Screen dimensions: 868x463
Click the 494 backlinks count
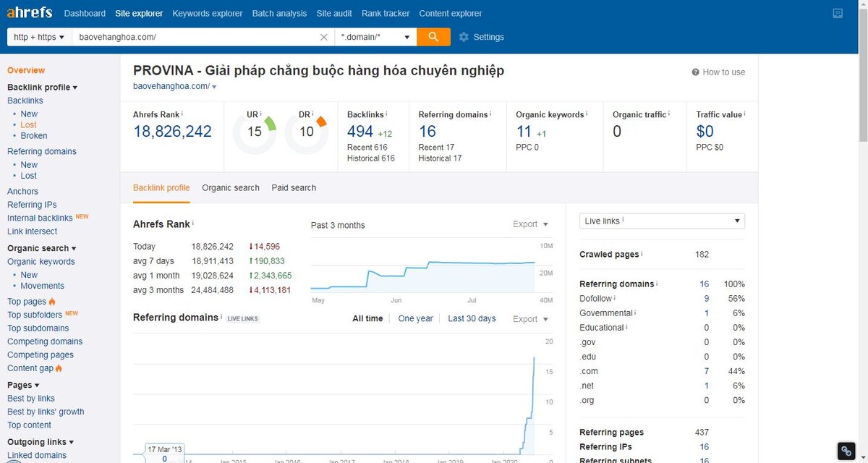(x=360, y=132)
